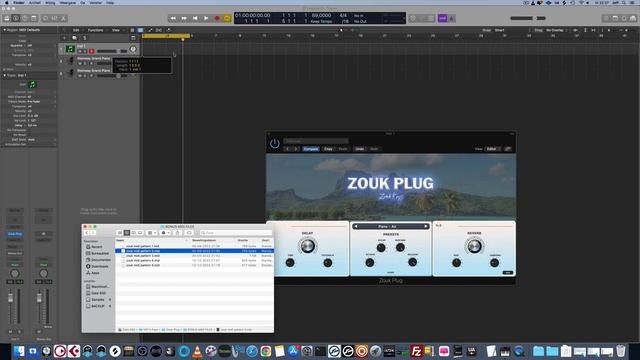640x360 pixels.
Task: Adjust the track 1 volume slider
Action: 111,51
